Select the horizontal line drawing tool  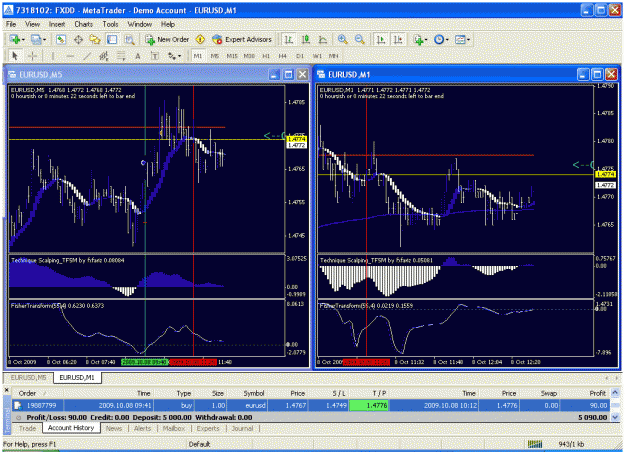tap(70, 56)
